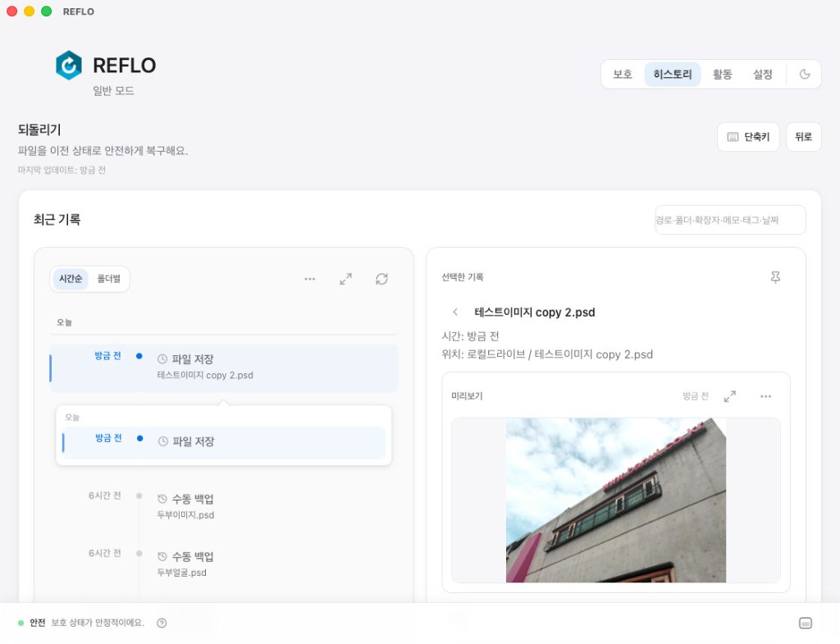Click the 보호 상태가 안정적이에요 status text
Viewport: 840px width, 644px height.
98,623
